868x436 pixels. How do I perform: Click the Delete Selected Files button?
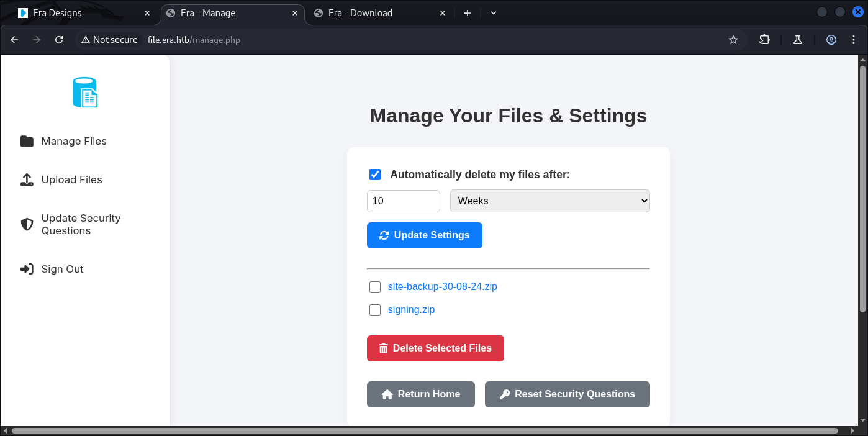[x=435, y=348]
